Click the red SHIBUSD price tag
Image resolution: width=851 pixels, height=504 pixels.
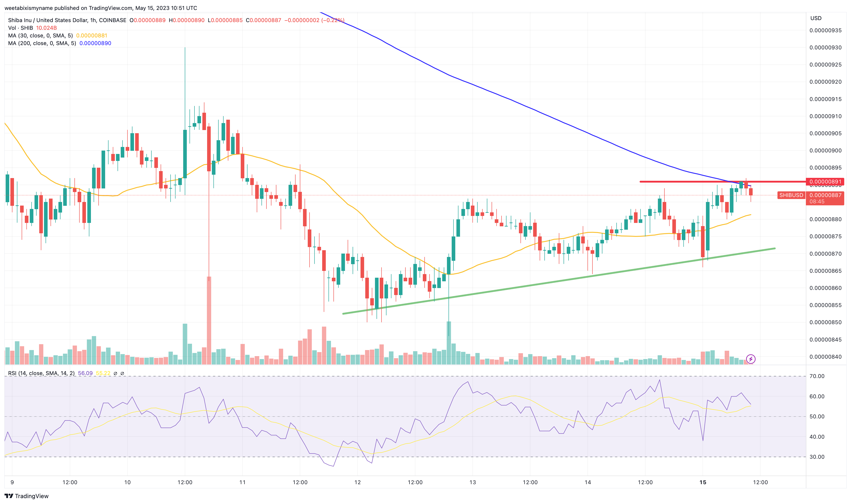[791, 195]
